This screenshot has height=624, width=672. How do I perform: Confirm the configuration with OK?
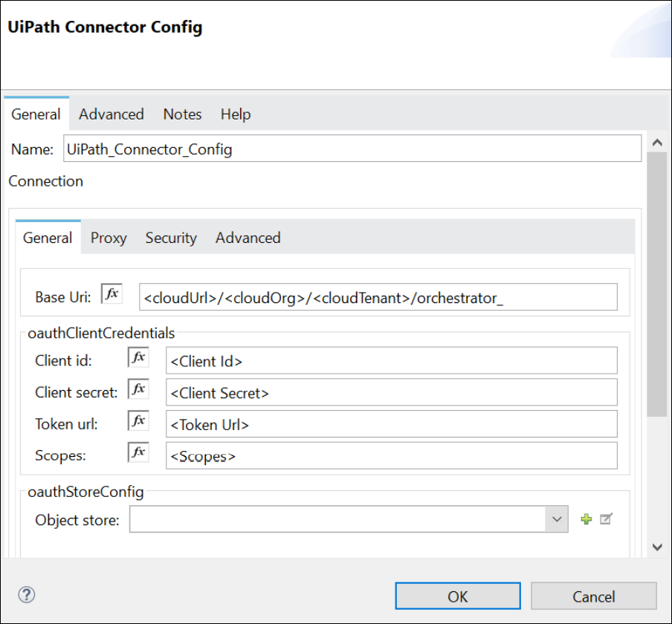coord(458,597)
